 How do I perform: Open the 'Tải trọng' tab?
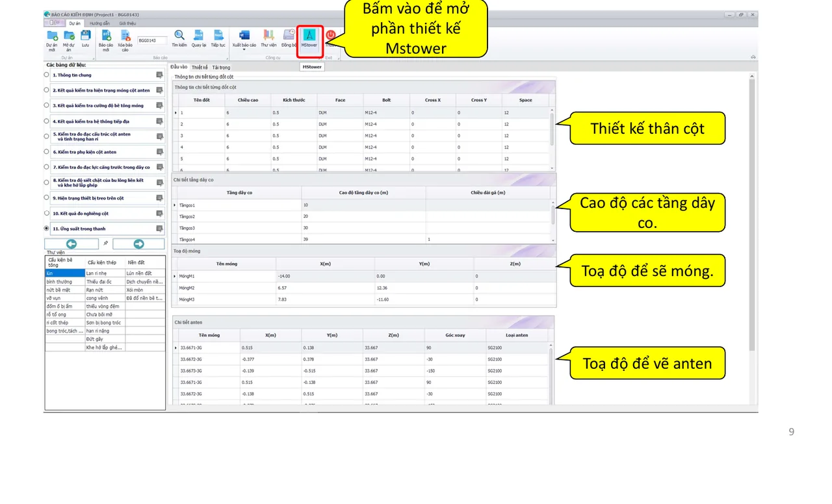click(221, 67)
